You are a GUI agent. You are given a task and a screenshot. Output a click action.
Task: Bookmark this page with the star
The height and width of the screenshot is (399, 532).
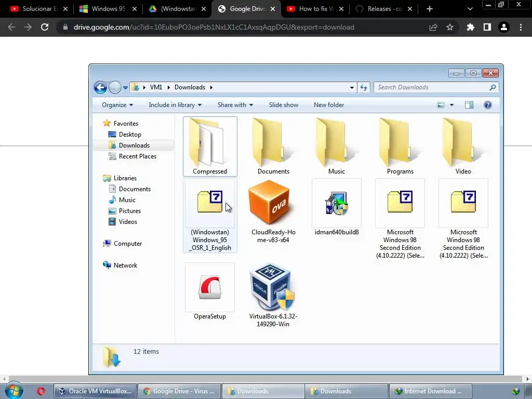pyautogui.click(x=450, y=27)
